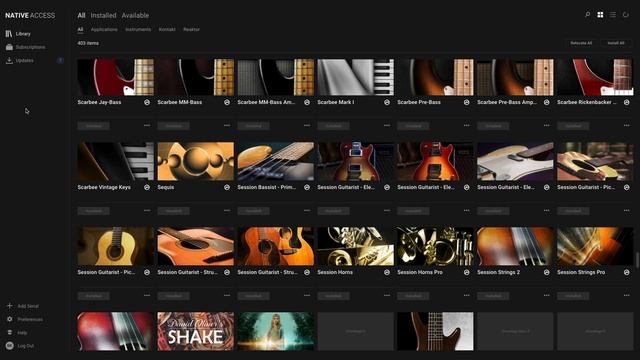Open the three-dot menu for Scarbee Rickenbacker
Viewport: 640px width, 360px height.
627,125
